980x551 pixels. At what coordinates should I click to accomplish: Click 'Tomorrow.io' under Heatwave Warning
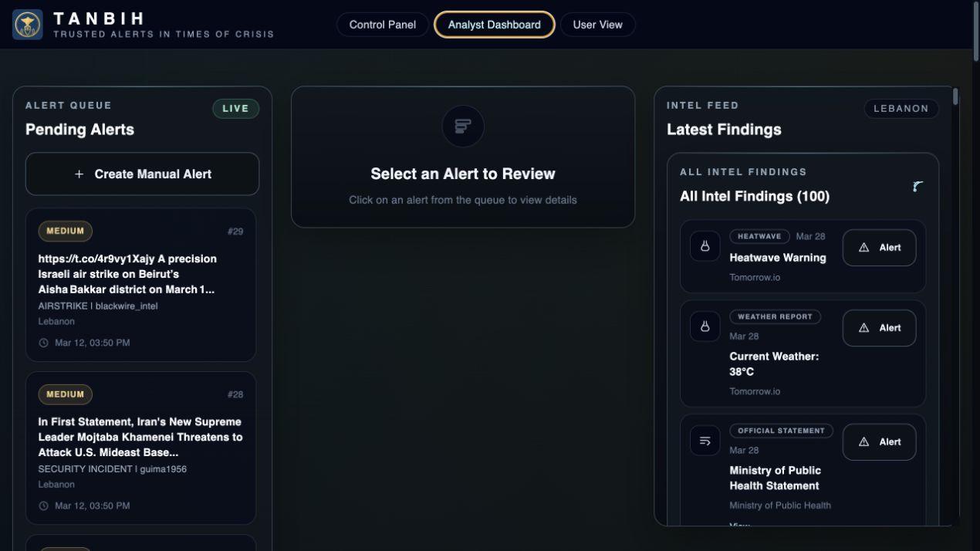(755, 278)
